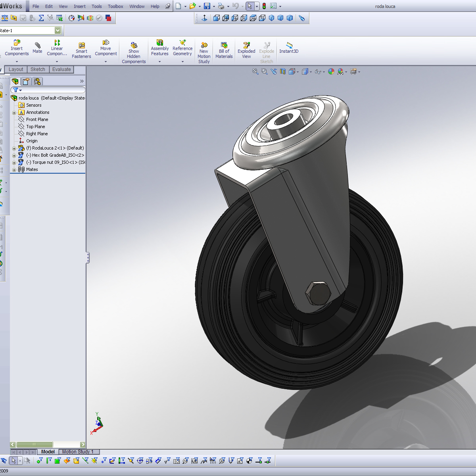This screenshot has width=476, height=476.
Task: Click the Isometric view cube icon
Action: pos(271,17)
